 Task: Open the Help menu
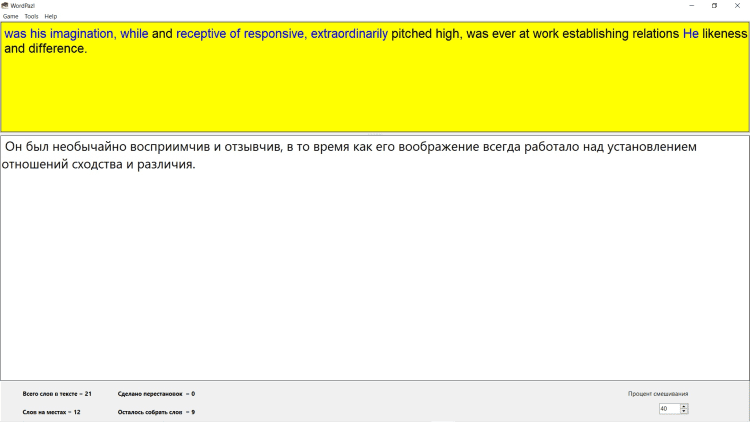(x=51, y=16)
